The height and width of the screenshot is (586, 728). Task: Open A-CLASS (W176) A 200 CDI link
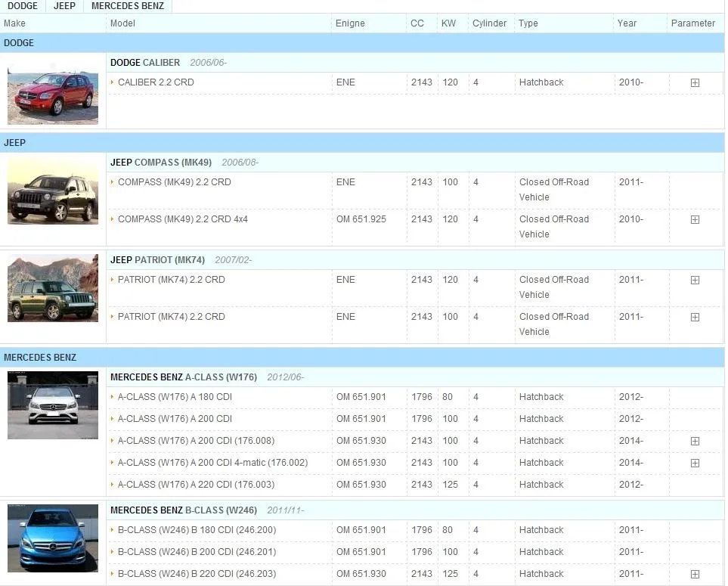[x=175, y=419]
